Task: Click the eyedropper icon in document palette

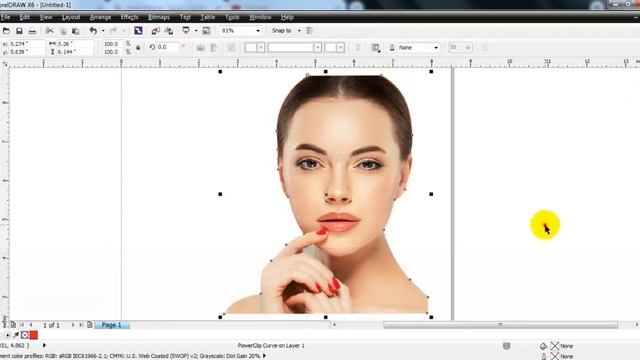Action: point(16,335)
